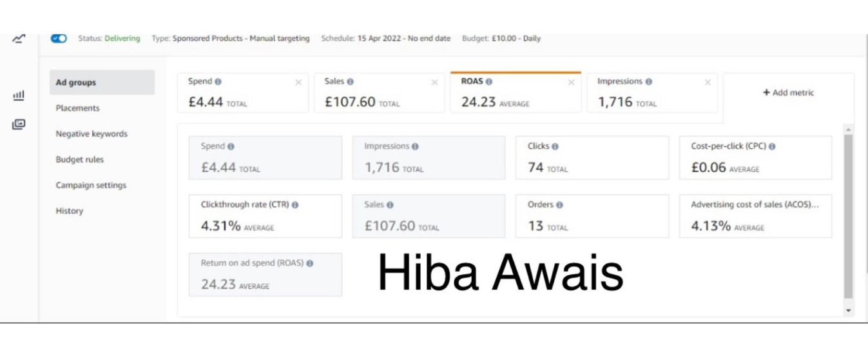
Task: Go to Negative keywords section
Action: 92,134
